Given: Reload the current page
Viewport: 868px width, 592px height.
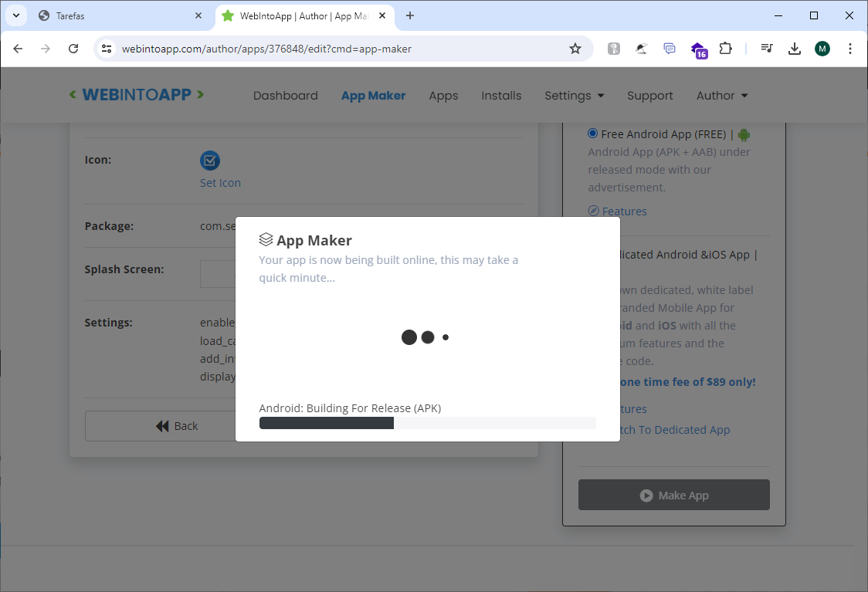Looking at the screenshot, I should click(73, 49).
